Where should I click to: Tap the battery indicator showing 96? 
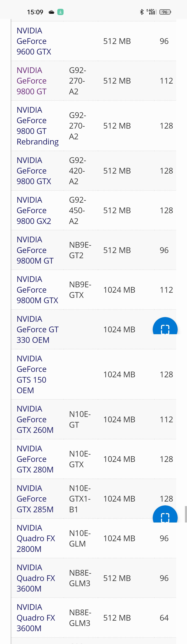pyautogui.click(x=165, y=12)
